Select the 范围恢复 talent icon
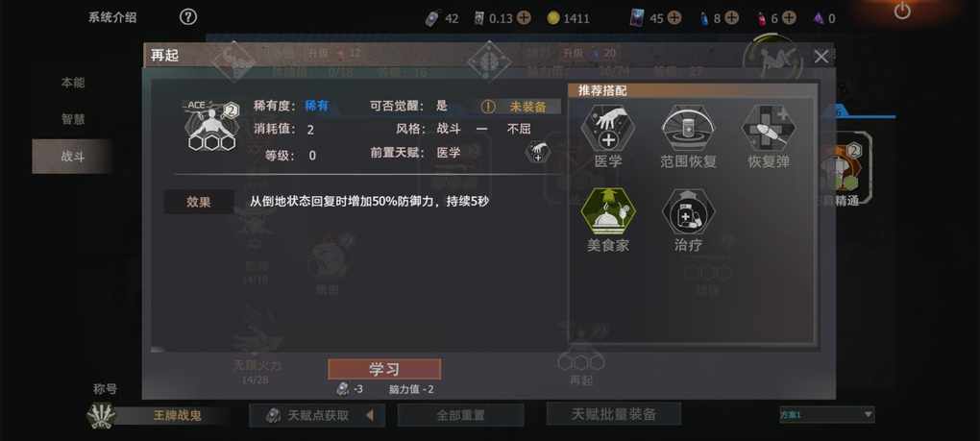This screenshot has width=980, height=441. 688,127
